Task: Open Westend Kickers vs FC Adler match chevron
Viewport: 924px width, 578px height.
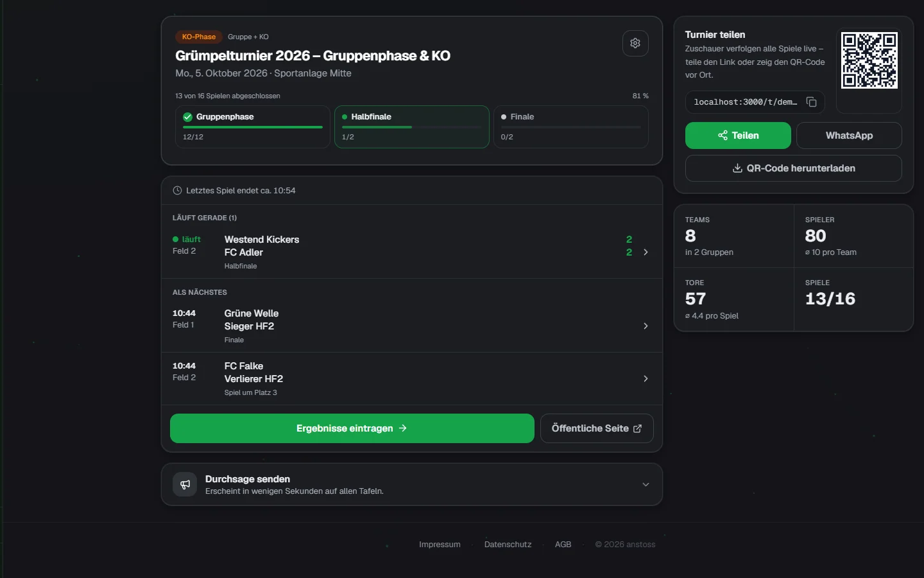Action: [x=646, y=252]
